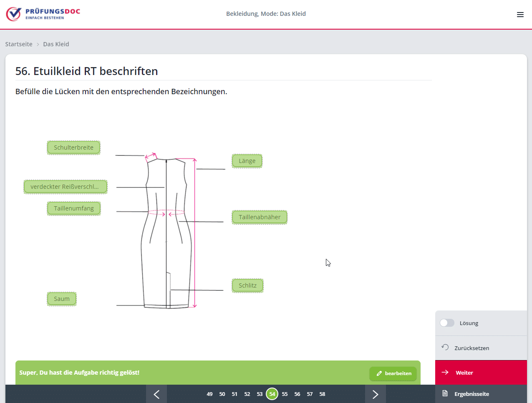Select the Taillenabnäher label
This screenshot has width=532, height=403.
coord(260,217)
